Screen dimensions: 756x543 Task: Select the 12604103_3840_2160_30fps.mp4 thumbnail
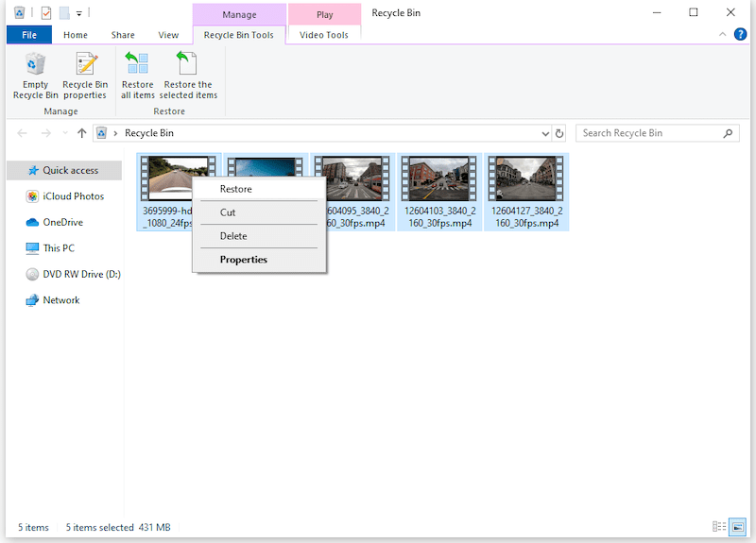(439, 178)
